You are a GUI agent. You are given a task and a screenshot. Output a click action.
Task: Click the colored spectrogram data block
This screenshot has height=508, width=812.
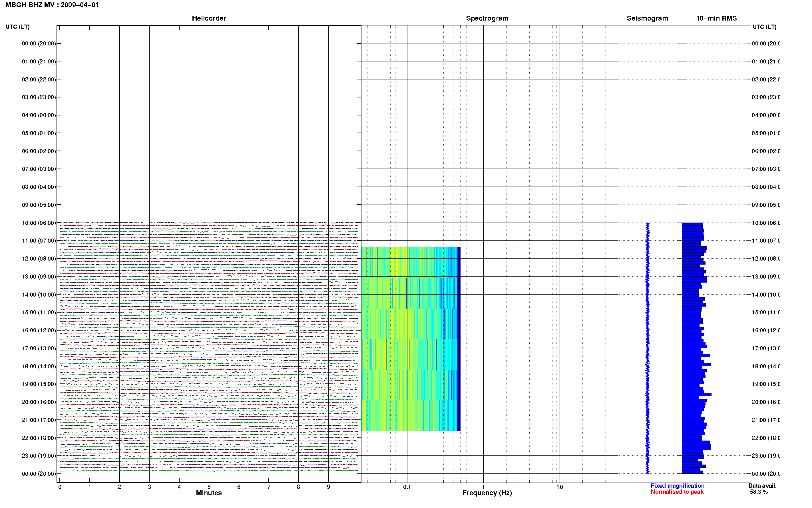411,339
